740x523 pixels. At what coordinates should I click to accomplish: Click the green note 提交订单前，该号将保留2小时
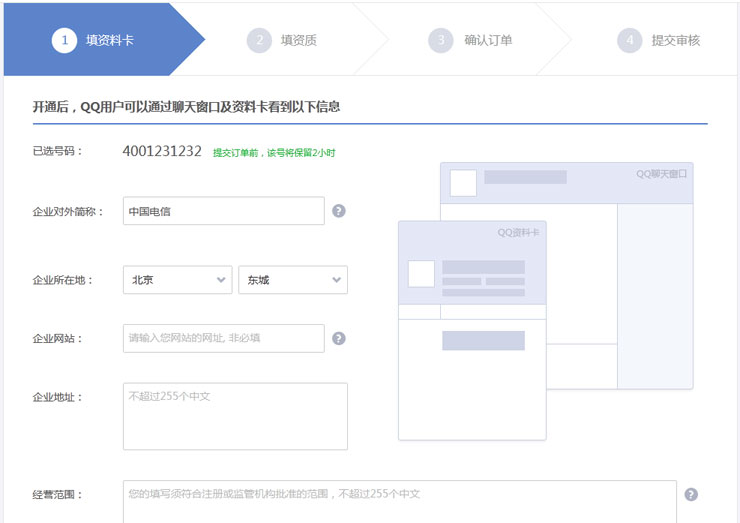[274, 152]
